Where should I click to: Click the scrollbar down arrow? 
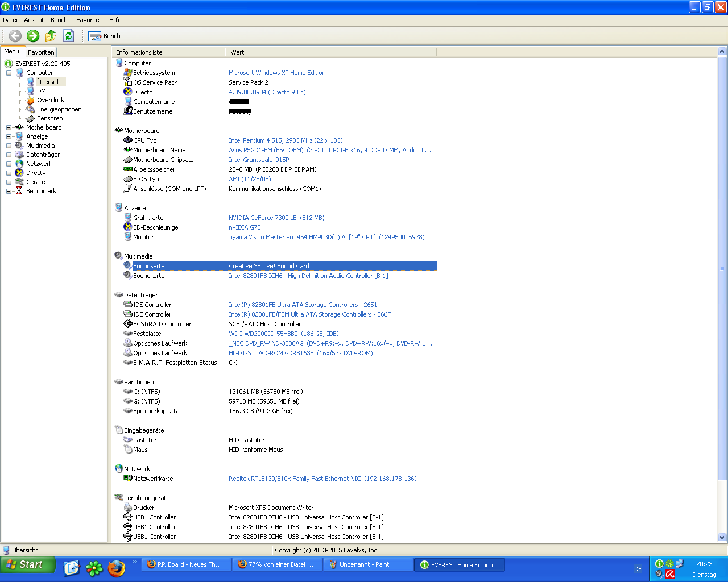[722, 537]
